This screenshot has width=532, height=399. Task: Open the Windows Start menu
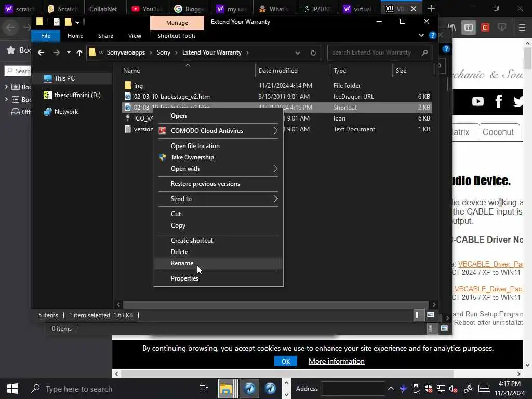tap(12, 389)
